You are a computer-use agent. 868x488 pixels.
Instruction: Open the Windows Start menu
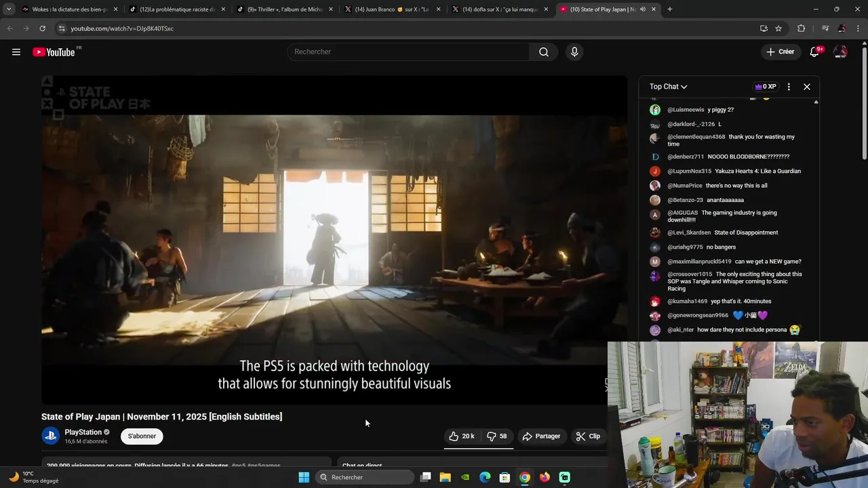click(304, 477)
